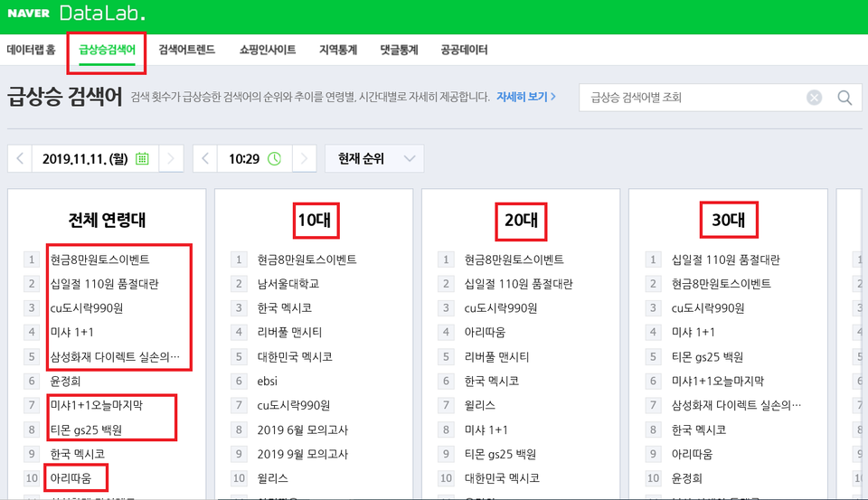Open ebsi in 10대 list
Viewport: 868px width, 500px height.
(267, 381)
